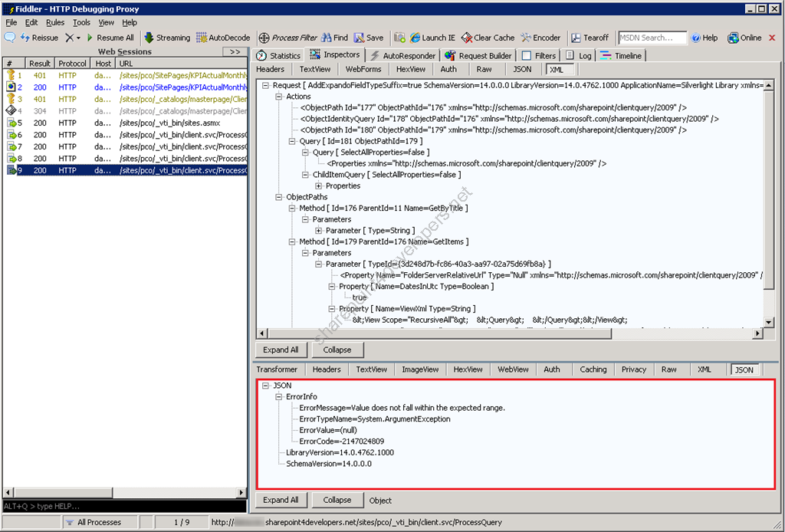This screenshot has width=785, height=532.
Task: Open the Tools menu
Action: [x=81, y=22]
